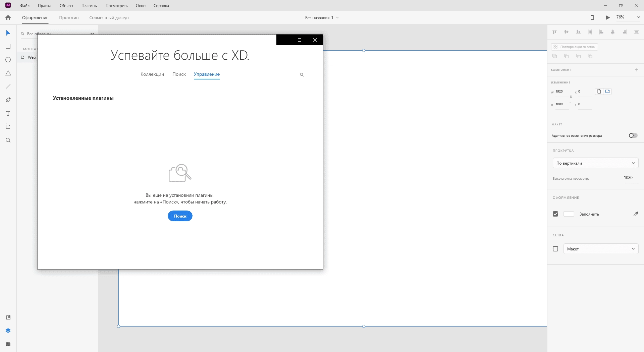The height and width of the screenshot is (352, 644).
Task: Click the Align Left icon
Action: 601,32
